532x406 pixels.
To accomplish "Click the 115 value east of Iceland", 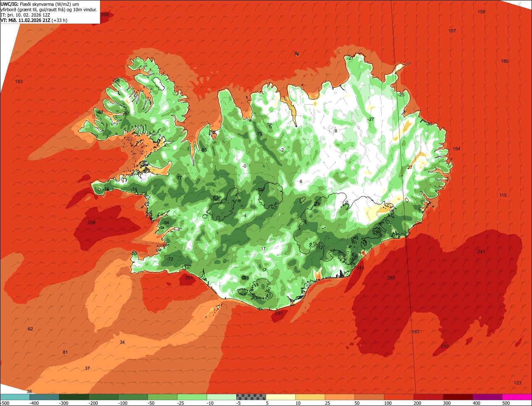I will [x=503, y=195].
